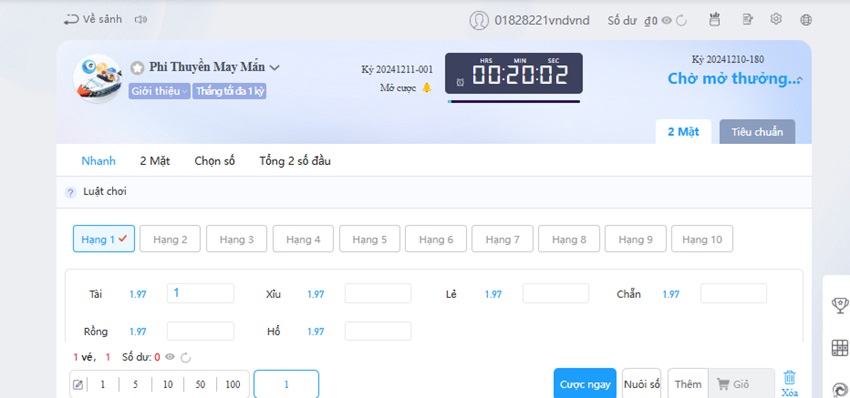Select Hạng 9 rank button
Screen dimensions: 850x398
(635, 239)
